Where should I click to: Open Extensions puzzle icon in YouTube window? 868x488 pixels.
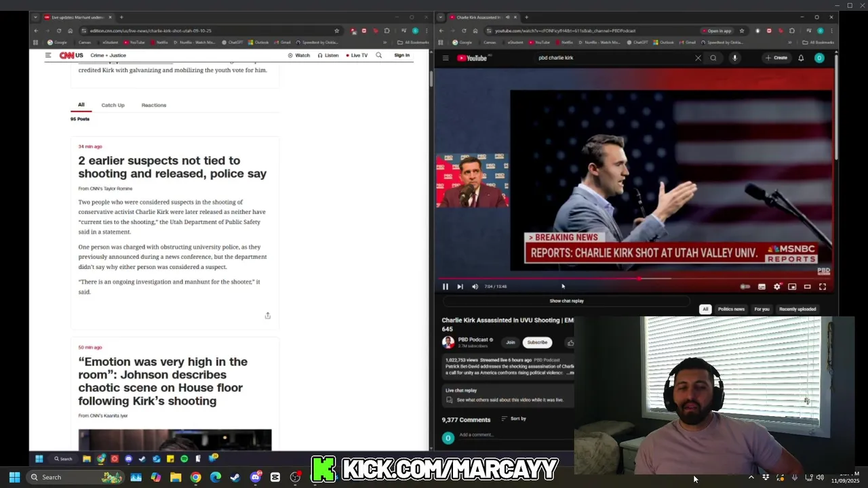point(792,31)
